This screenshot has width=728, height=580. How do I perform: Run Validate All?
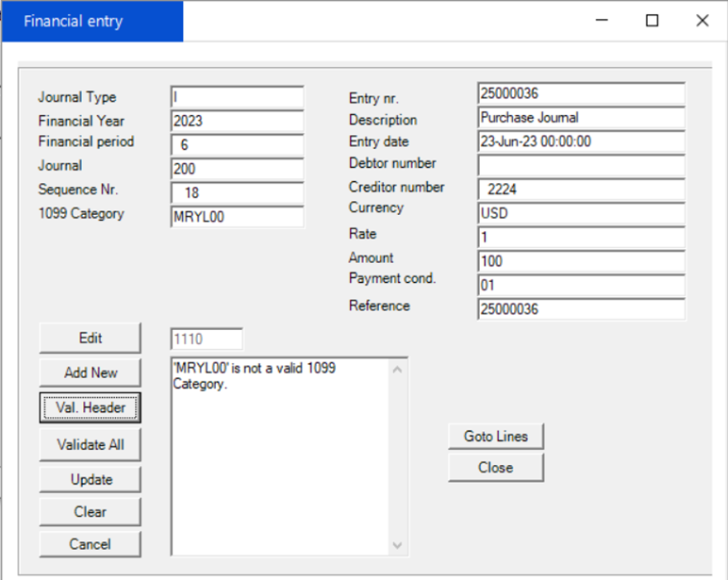(x=90, y=444)
